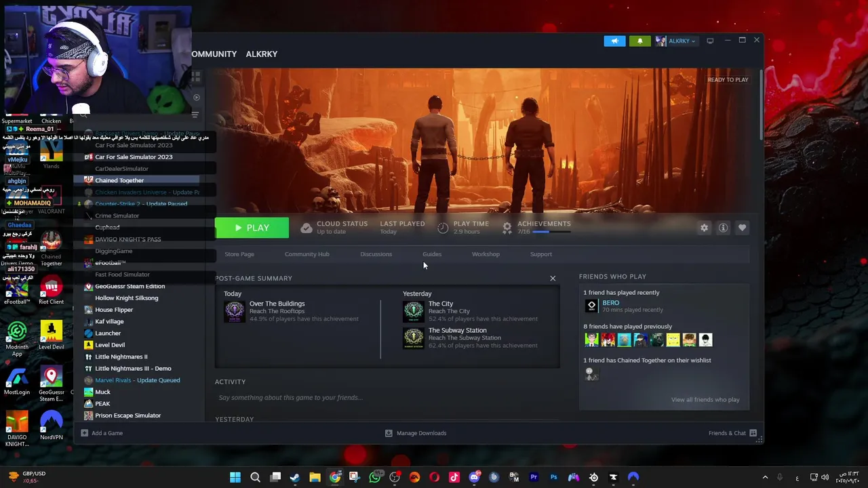Open Windows Start menu

click(235, 477)
